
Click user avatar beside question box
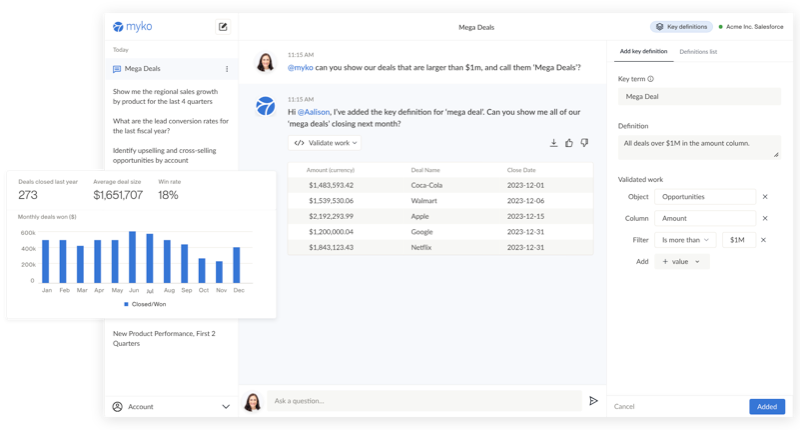tap(253, 401)
